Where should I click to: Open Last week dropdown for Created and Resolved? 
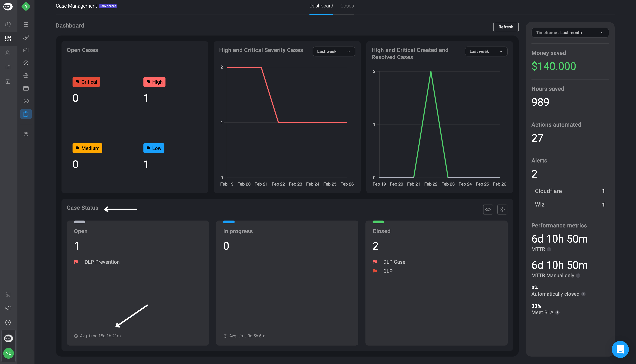tap(486, 51)
